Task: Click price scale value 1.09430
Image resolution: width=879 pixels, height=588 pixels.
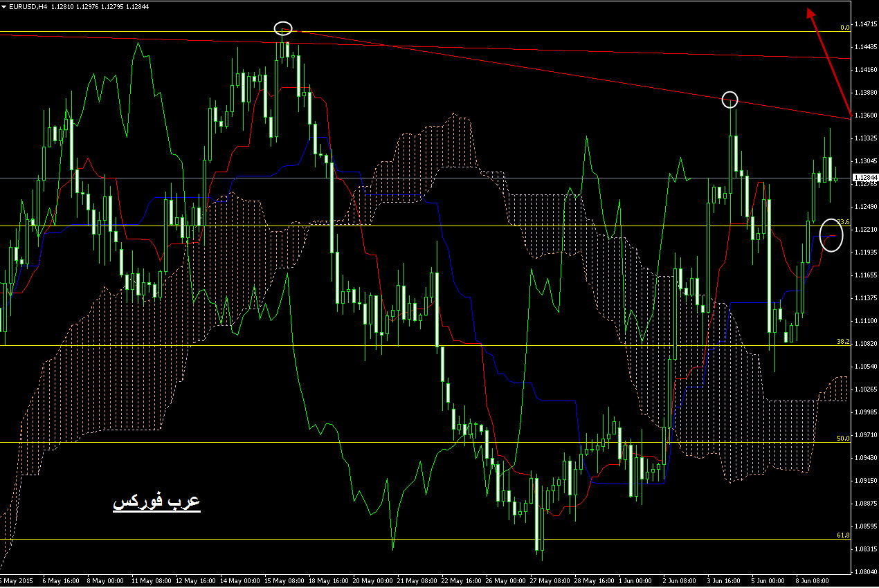Action: pyautogui.click(x=865, y=458)
